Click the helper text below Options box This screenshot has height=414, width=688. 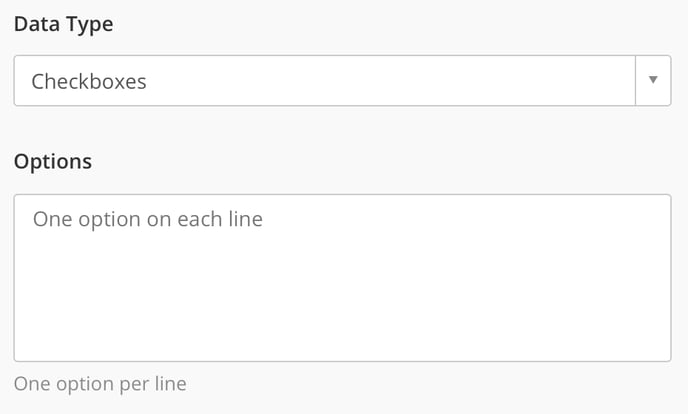click(x=100, y=384)
